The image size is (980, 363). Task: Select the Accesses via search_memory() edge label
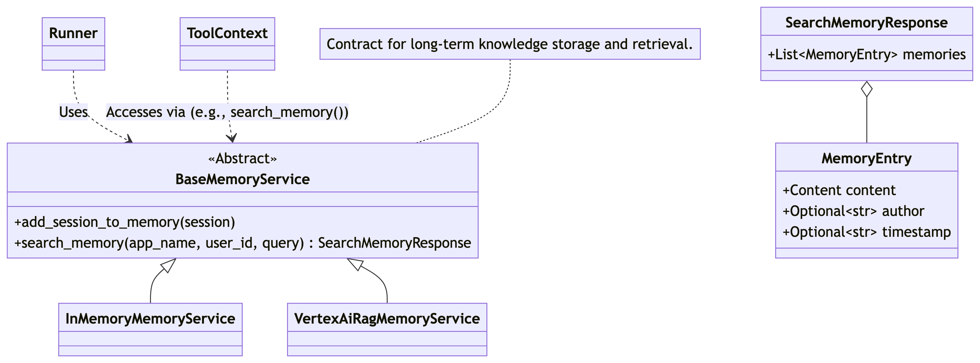click(x=227, y=112)
